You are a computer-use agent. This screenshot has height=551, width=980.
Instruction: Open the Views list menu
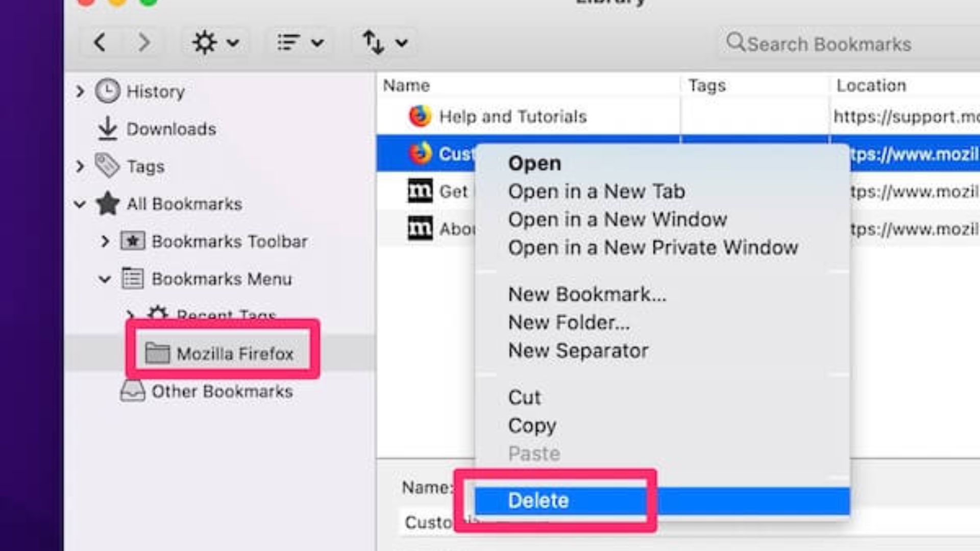(301, 42)
